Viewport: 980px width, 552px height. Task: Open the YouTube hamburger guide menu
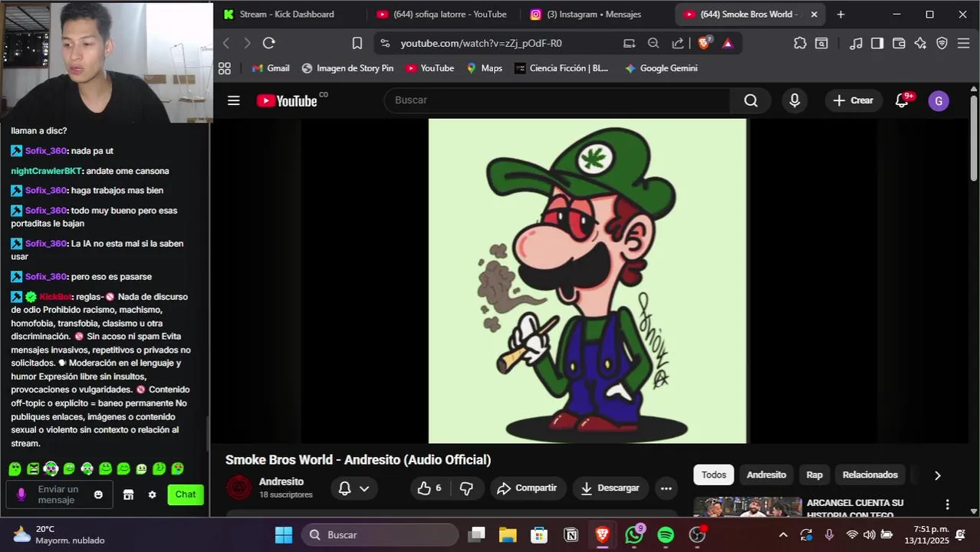click(234, 100)
